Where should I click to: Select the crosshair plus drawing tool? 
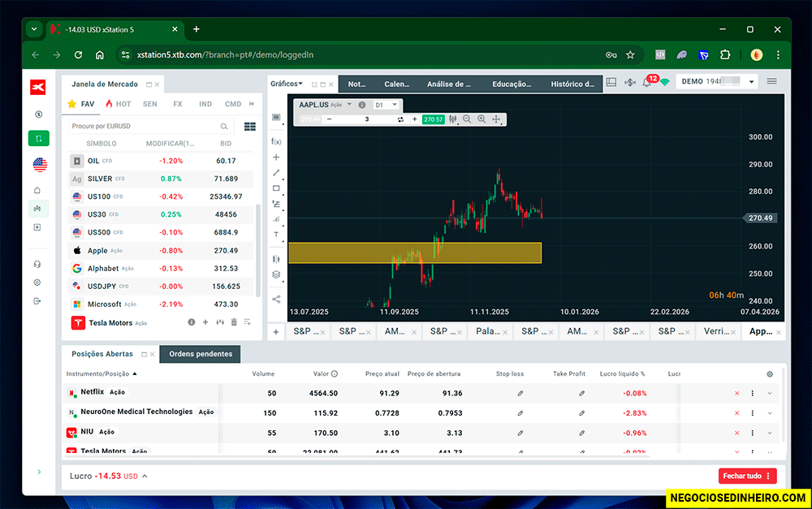pyautogui.click(x=276, y=157)
